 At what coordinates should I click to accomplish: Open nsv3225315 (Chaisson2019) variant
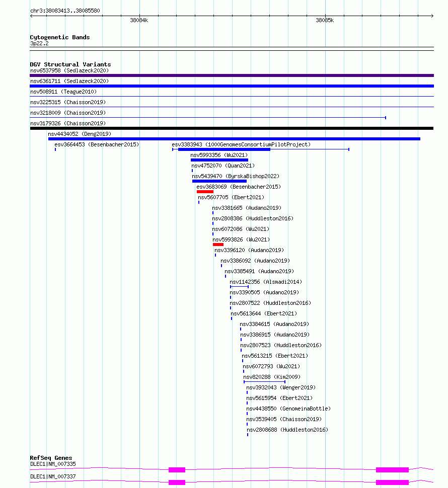68,103
